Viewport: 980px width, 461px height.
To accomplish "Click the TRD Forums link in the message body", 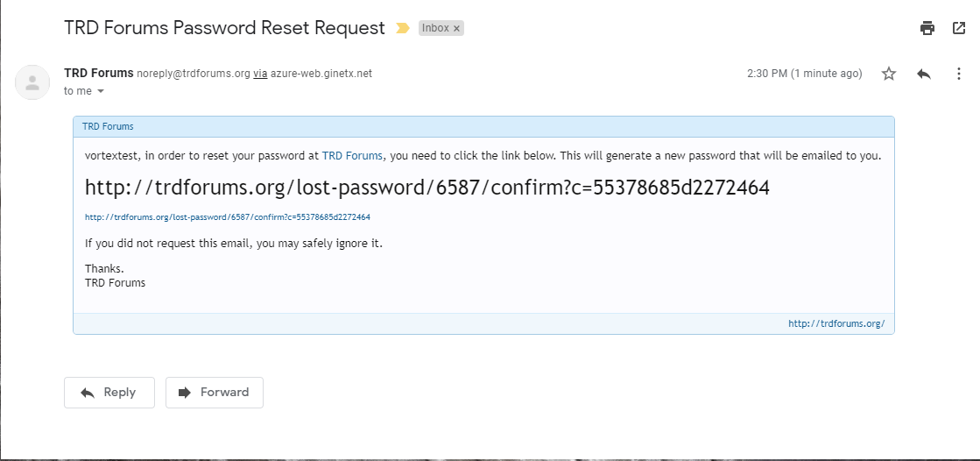I will (x=352, y=156).
